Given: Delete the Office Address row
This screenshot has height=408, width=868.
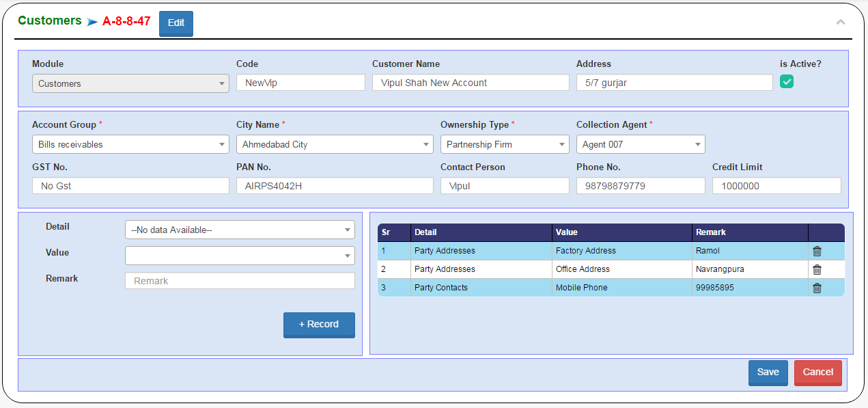Looking at the screenshot, I should (x=817, y=269).
